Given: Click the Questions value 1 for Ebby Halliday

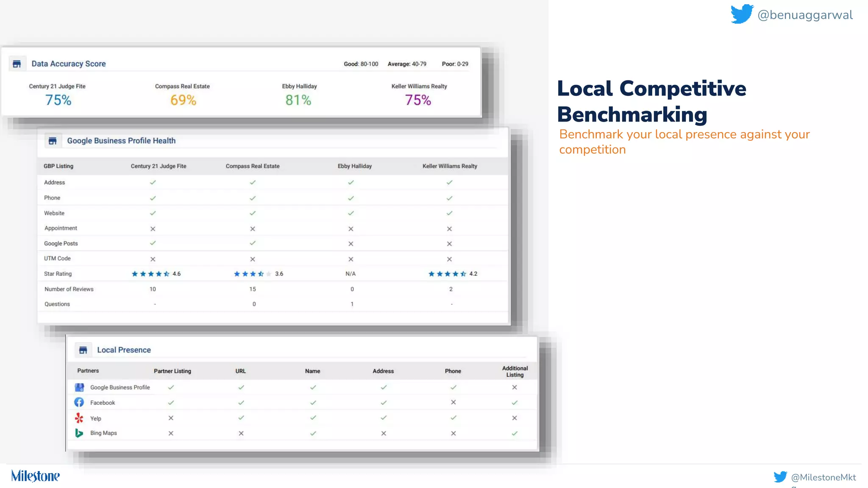Looking at the screenshot, I should pyautogui.click(x=352, y=305).
